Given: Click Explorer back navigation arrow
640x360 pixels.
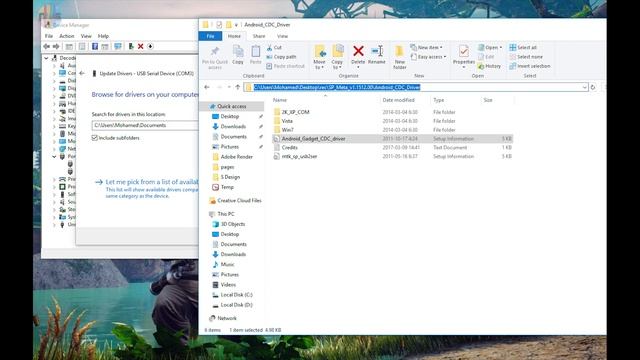Looking at the screenshot, I should tap(207, 87).
